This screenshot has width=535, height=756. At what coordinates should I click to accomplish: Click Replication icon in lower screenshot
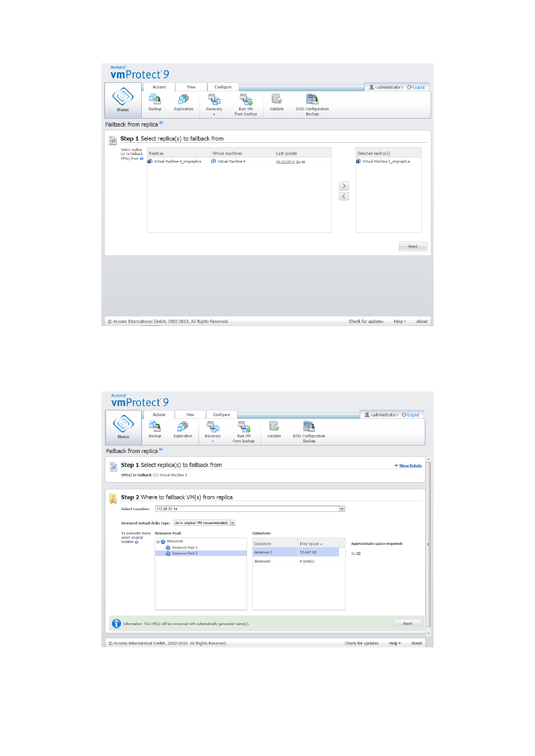pos(183,426)
